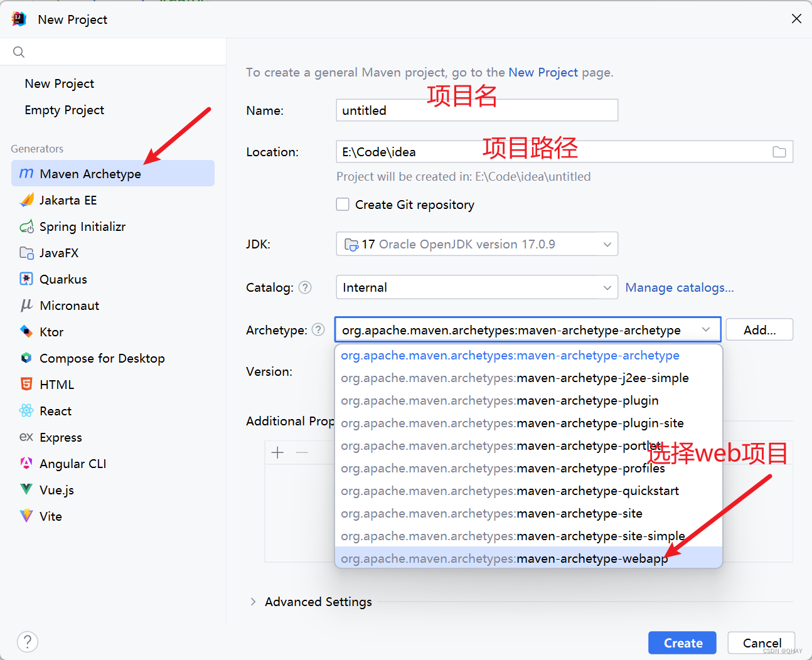Browse for location with folder icon
812x660 pixels.
click(x=779, y=152)
